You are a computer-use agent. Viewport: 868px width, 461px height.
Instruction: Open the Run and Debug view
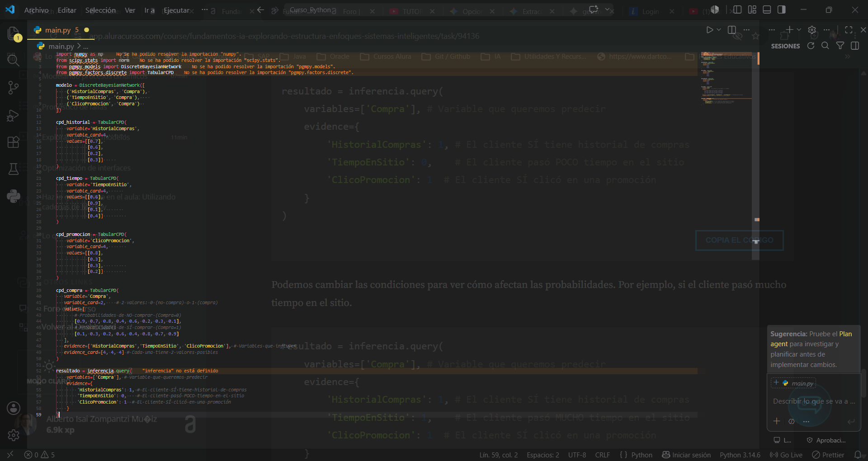[x=14, y=115]
